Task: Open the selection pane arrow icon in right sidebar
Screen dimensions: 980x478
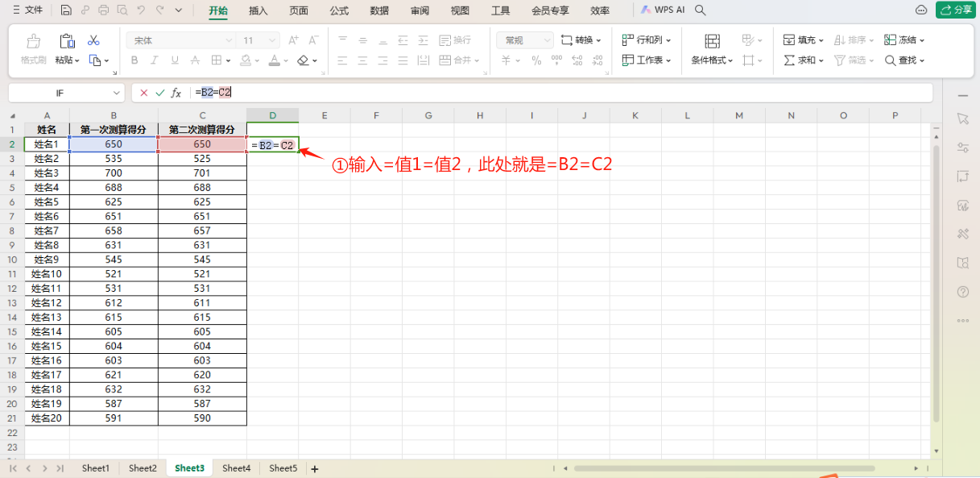Action: (963, 118)
